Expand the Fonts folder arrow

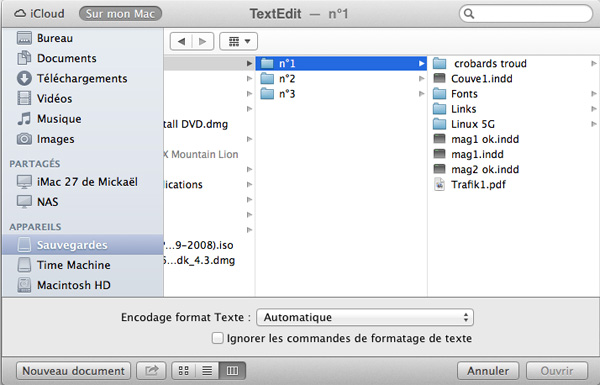tap(593, 94)
